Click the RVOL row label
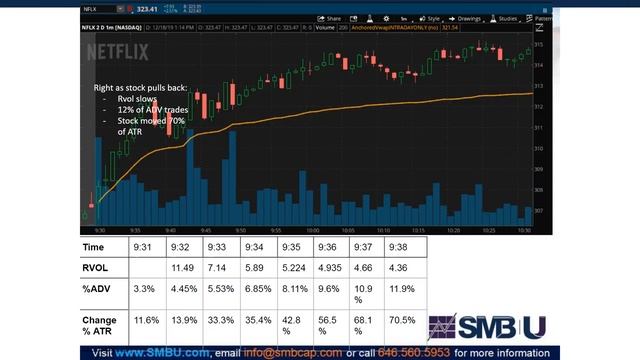 click(95, 268)
